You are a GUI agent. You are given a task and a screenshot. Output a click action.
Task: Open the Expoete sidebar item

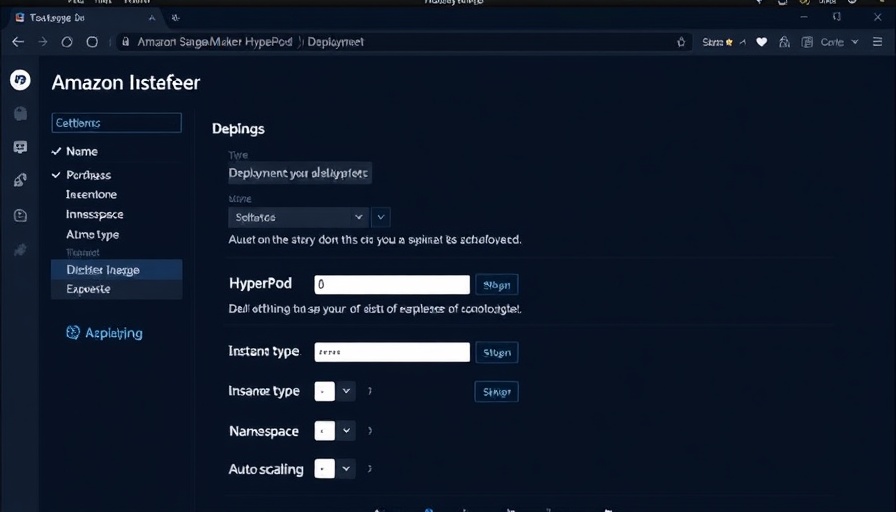(117, 289)
